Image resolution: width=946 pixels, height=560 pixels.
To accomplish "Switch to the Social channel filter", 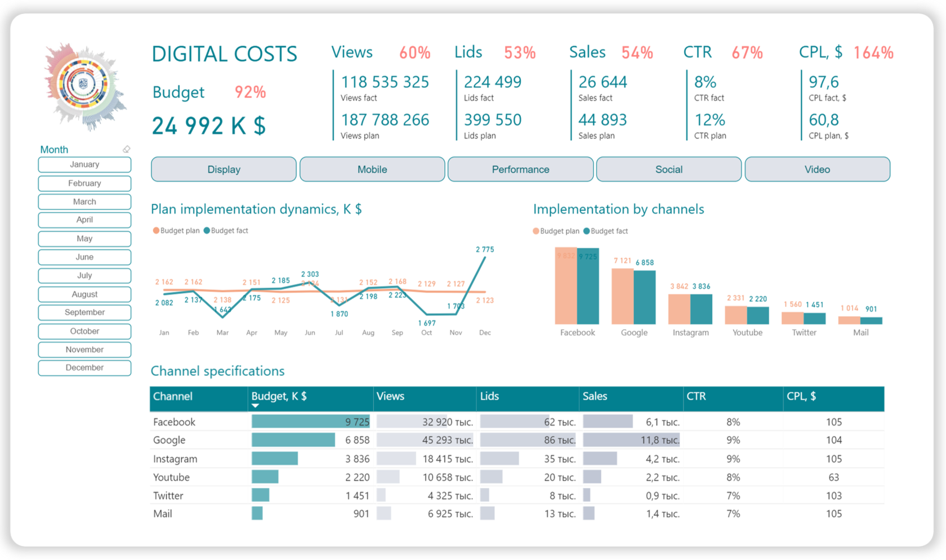I will coord(668,169).
